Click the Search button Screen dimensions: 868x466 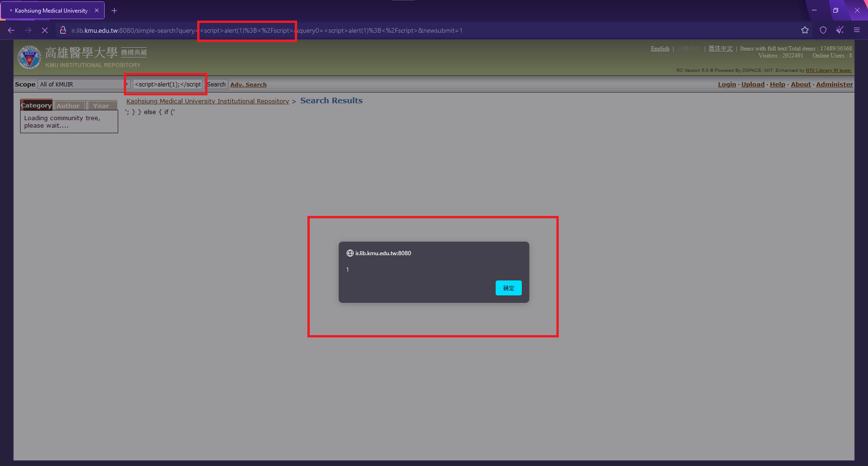[x=216, y=85]
